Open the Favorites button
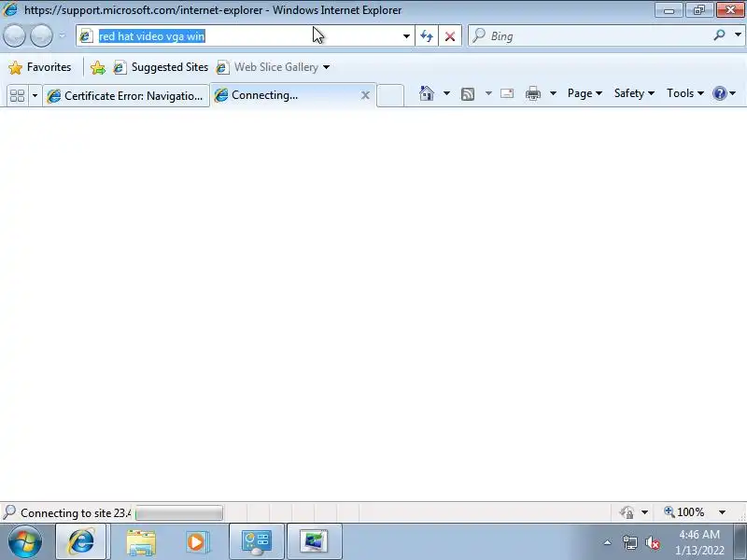 [x=40, y=67]
